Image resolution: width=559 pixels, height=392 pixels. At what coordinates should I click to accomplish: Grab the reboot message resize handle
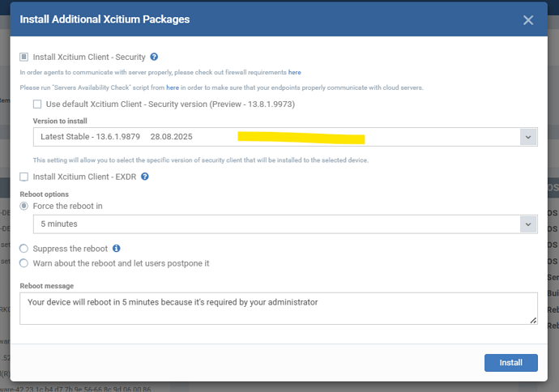click(x=533, y=321)
